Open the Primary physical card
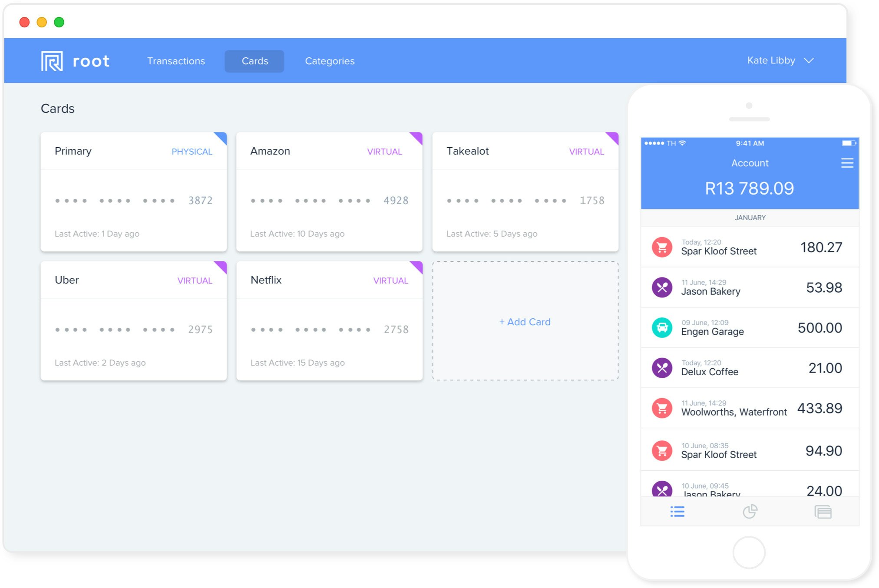The image size is (879, 588). (133, 192)
